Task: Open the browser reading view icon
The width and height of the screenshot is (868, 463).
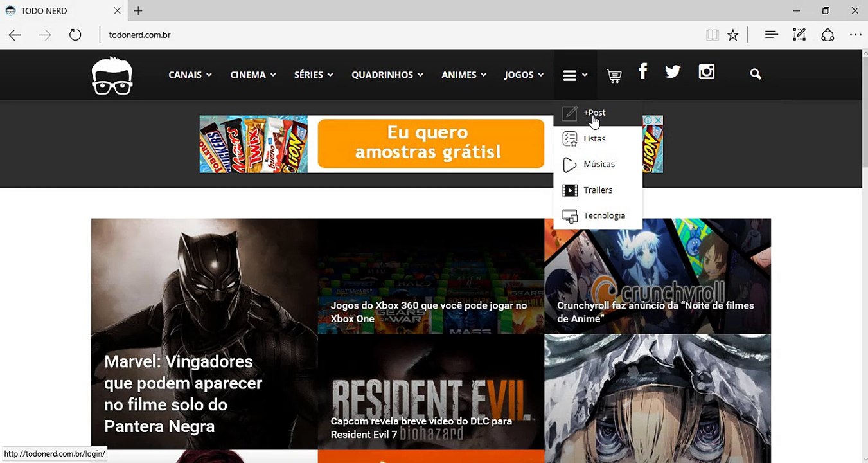Action: (x=713, y=35)
